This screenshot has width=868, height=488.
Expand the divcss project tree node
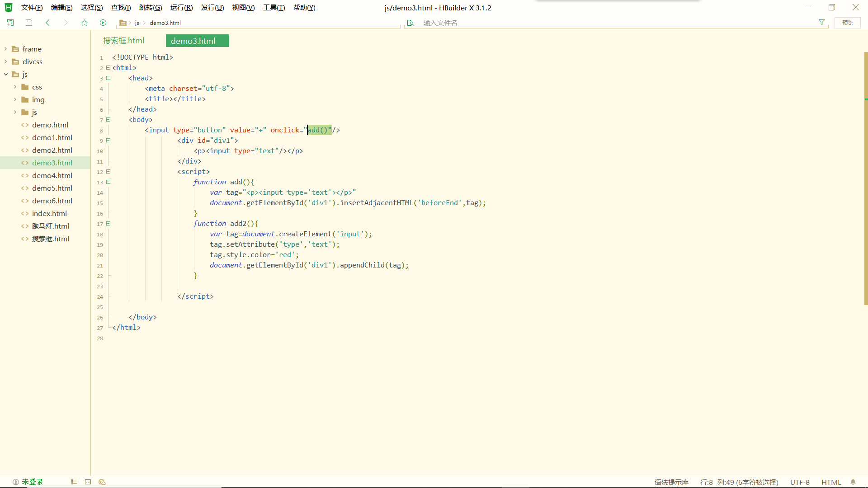[x=5, y=61]
